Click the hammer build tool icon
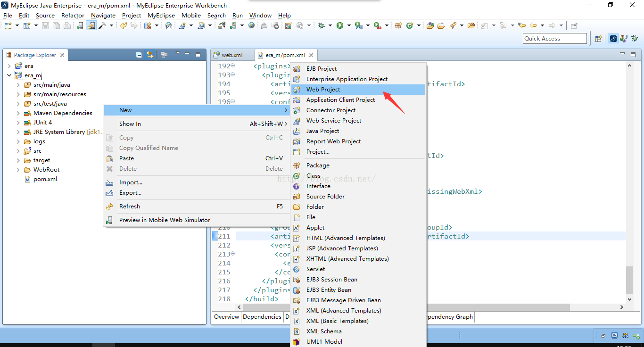The width and height of the screenshot is (644, 347). tap(102, 25)
